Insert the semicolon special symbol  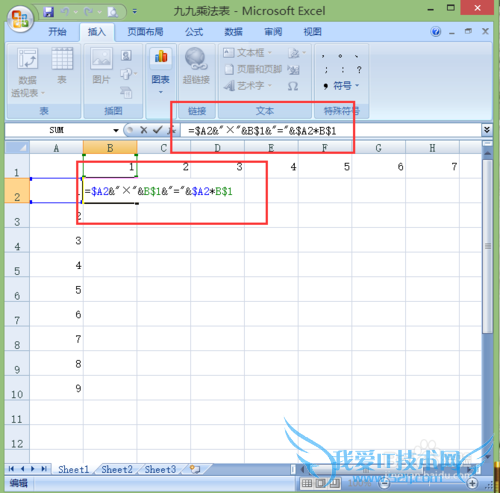pyautogui.click(x=326, y=70)
